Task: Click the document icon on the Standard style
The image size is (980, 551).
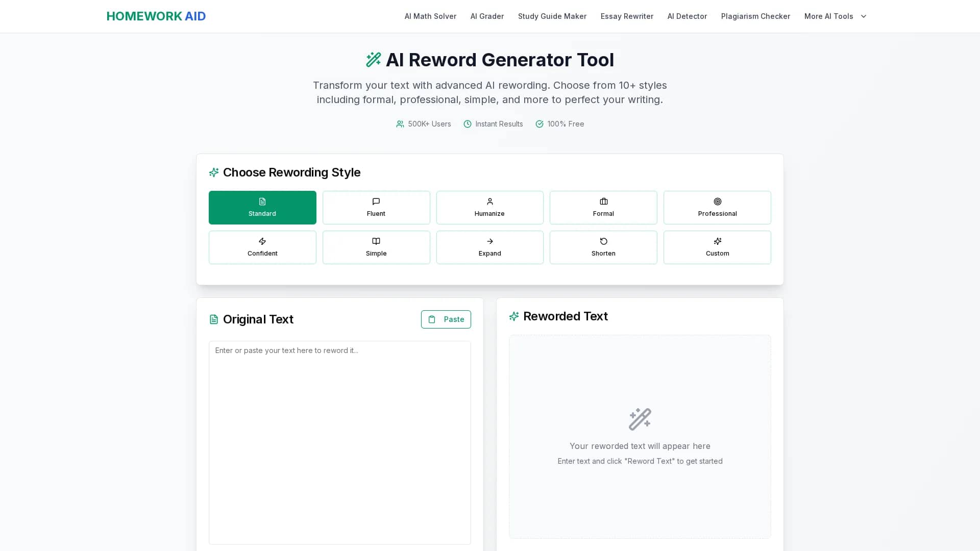Action: [262, 202]
